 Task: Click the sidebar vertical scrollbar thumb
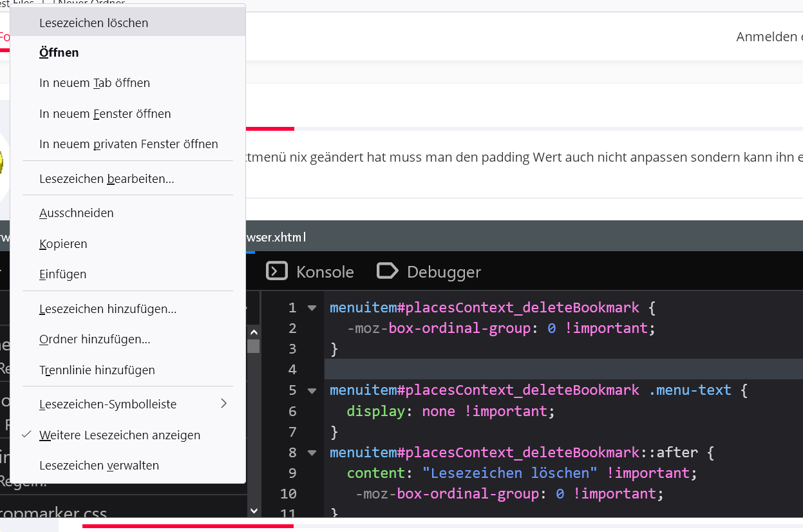254,347
